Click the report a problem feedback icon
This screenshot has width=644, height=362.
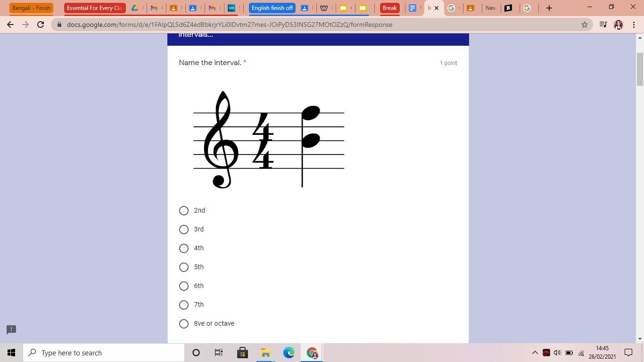[x=11, y=329]
